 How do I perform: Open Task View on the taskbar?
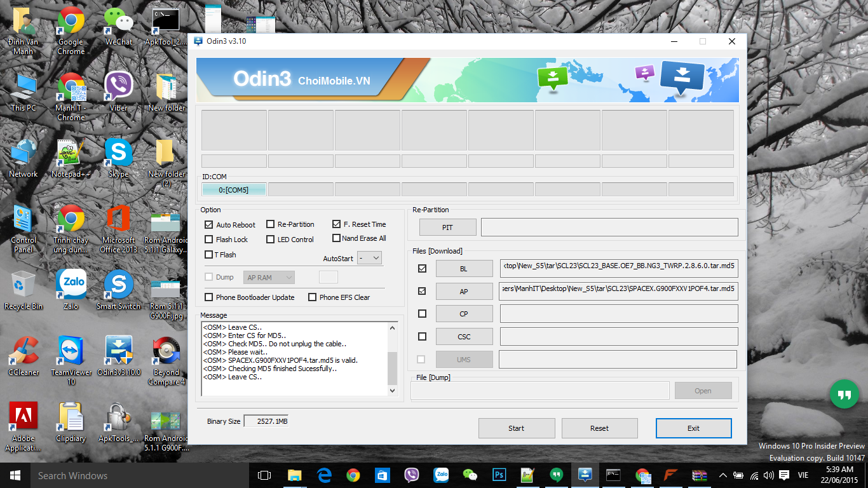(264, 475)
